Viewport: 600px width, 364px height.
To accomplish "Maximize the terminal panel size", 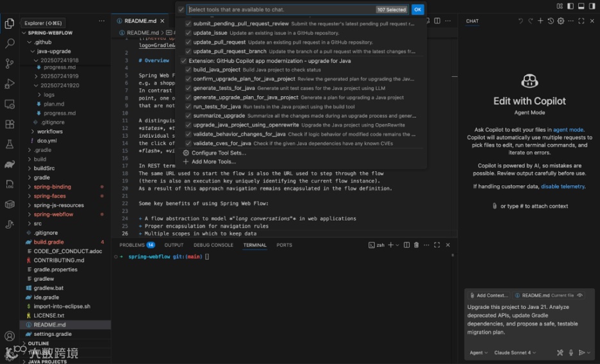I will pyautogui.click(x=437, y=245).
